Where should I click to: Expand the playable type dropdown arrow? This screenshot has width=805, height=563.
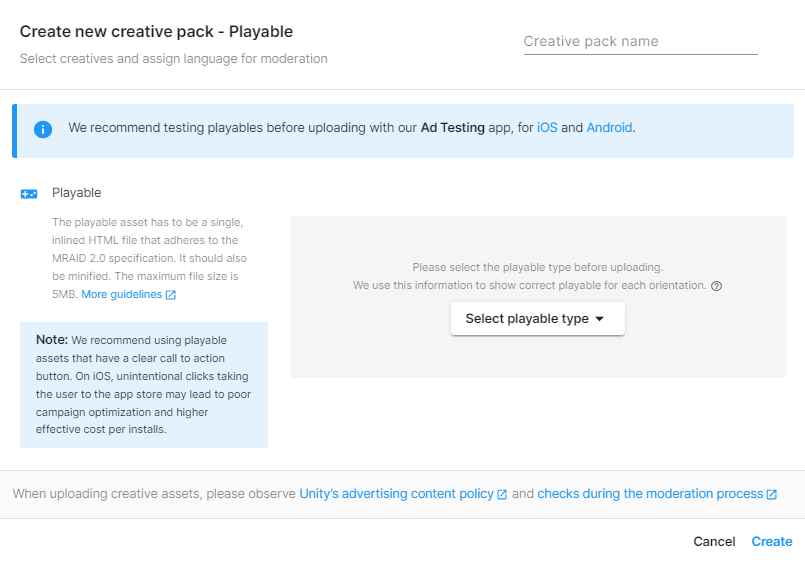pyautogui.click(x=600, y=319)
